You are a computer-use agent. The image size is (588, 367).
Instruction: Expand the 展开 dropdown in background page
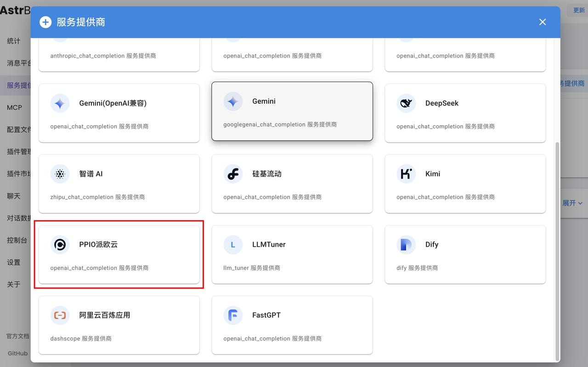tap(572, 203)
